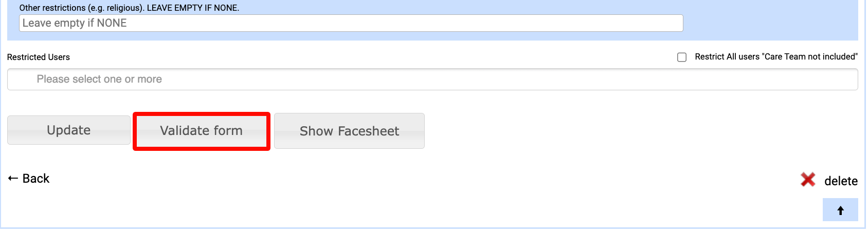Focus the Other restrictions text field

tap(351, 23)
